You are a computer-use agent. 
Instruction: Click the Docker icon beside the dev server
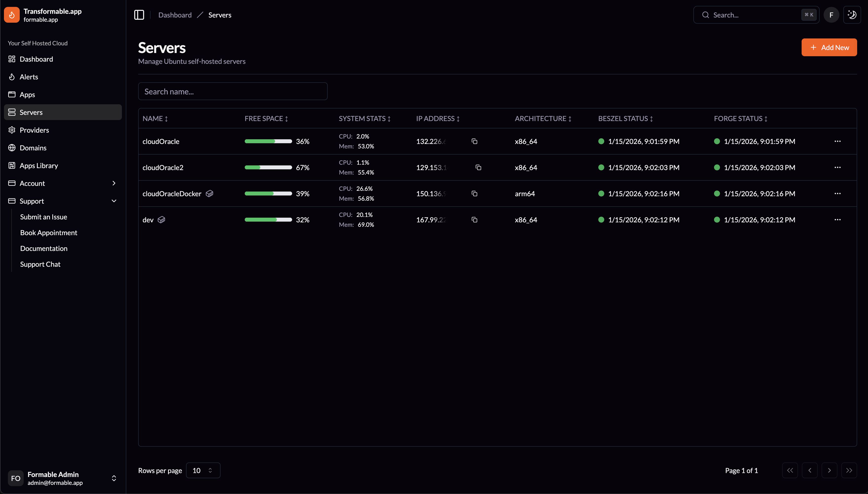pos(162,220)
